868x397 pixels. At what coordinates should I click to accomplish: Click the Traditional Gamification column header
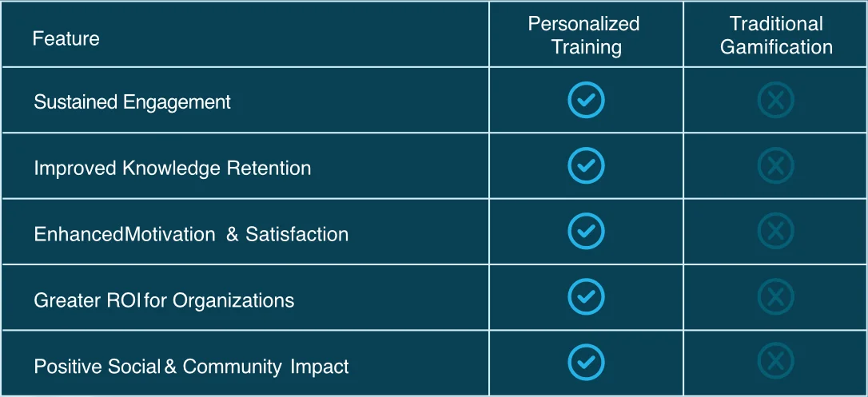pyautogui.click(x=776, y=35)
